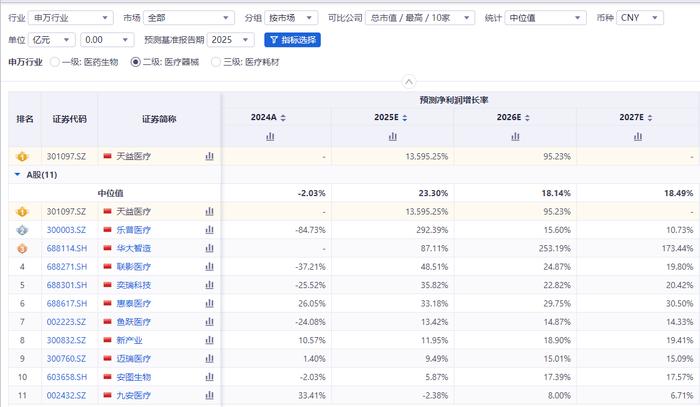Select pinned 天益医疗 2025E cell 13,595.25%

426,156
